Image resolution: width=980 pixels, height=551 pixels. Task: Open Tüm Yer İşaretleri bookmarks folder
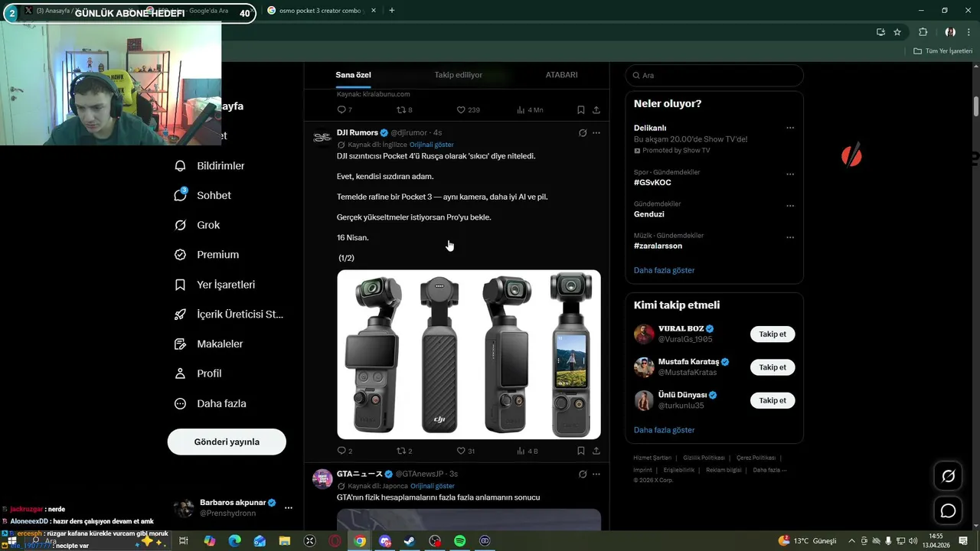tap(942, 51)
